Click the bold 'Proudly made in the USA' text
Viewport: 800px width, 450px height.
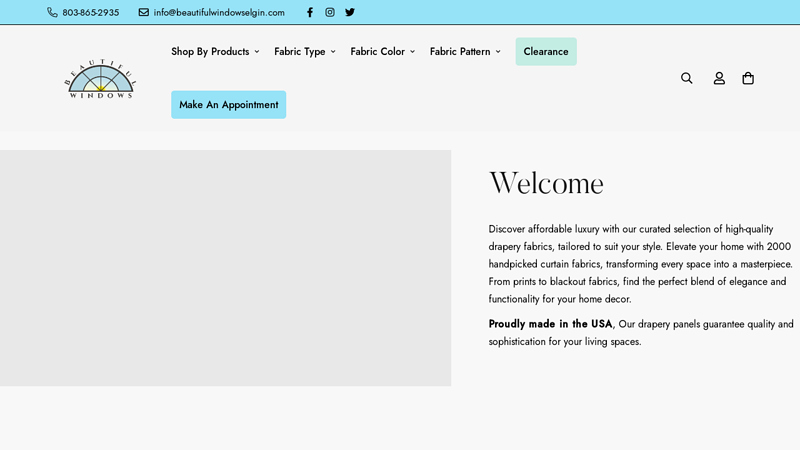tap(550, 324)
